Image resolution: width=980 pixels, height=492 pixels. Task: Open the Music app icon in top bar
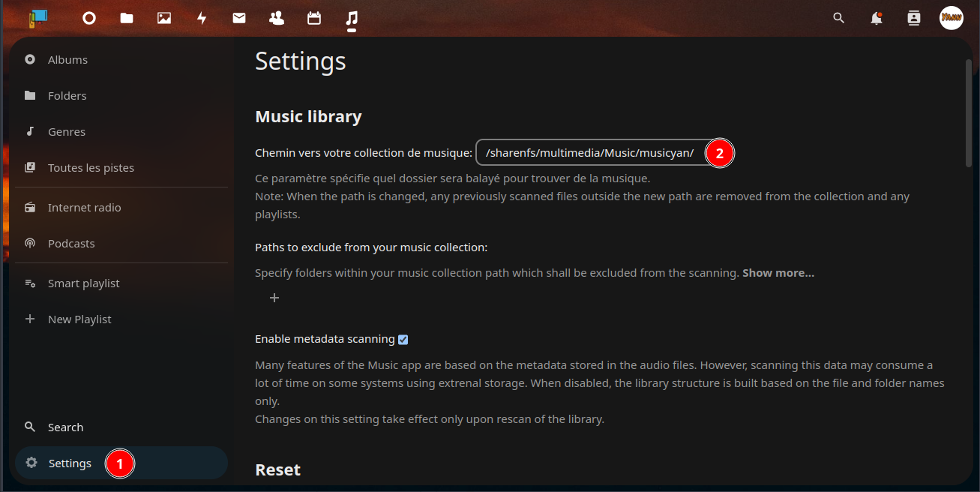(x=352, y=18)
